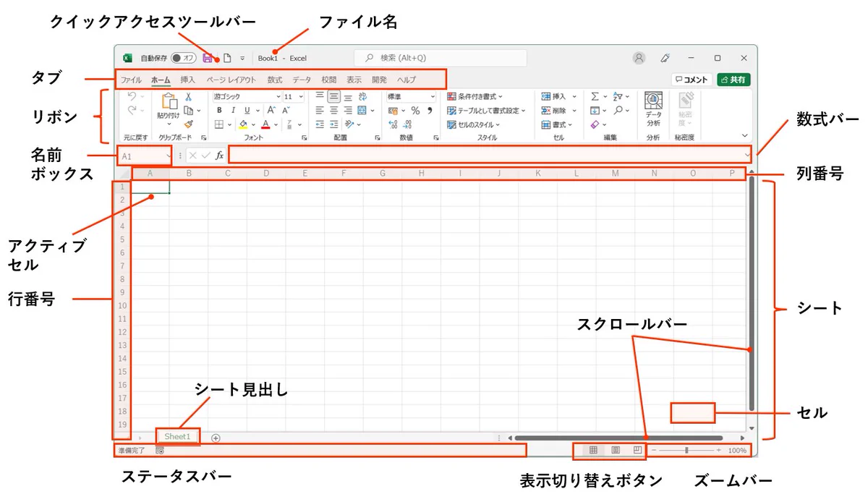Toggle Top Align in the alignment group

coord(320,96)
